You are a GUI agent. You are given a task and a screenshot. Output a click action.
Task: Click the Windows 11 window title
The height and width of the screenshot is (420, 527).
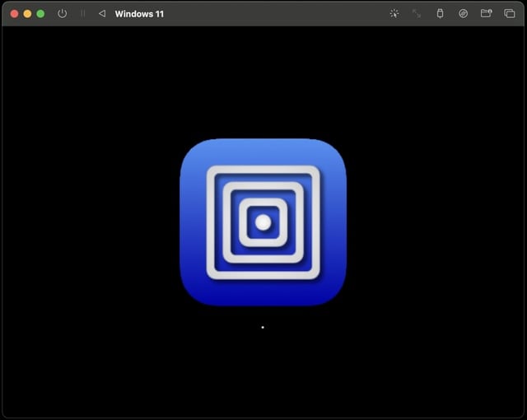(x=139, y=14)
